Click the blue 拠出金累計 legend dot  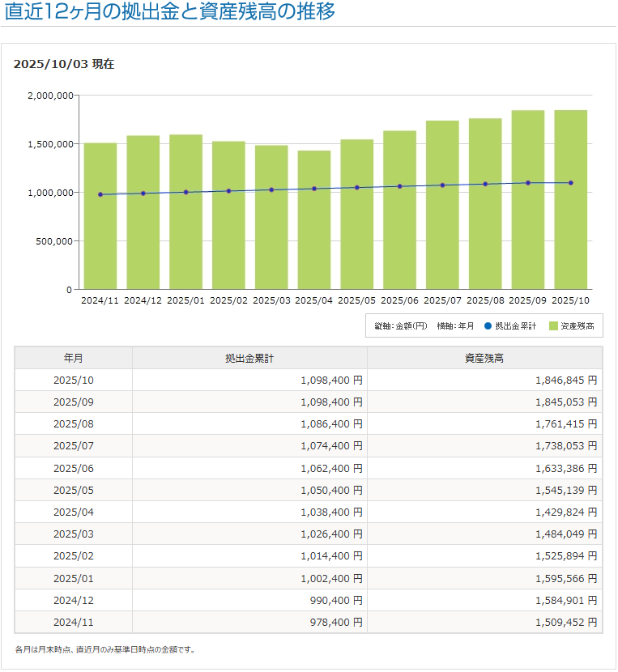pyautogui.click(x=488, y=325)
